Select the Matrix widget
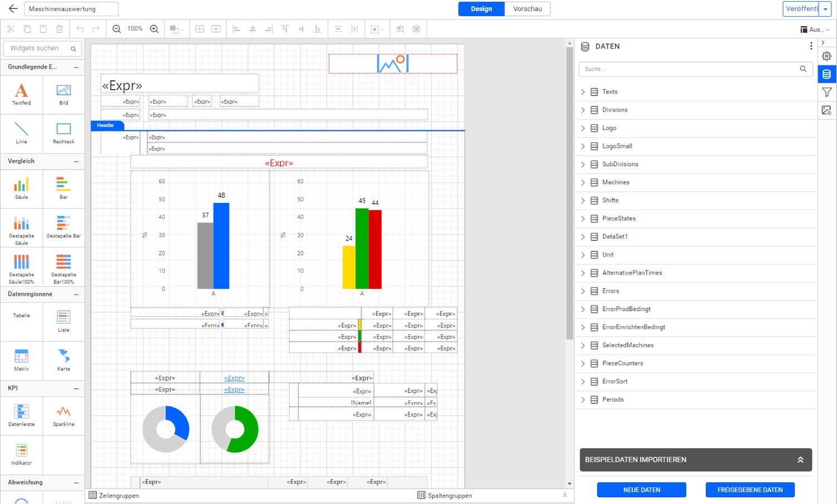Image resolution: width=837 pixels, height=504 pixels. pos(21,360)
